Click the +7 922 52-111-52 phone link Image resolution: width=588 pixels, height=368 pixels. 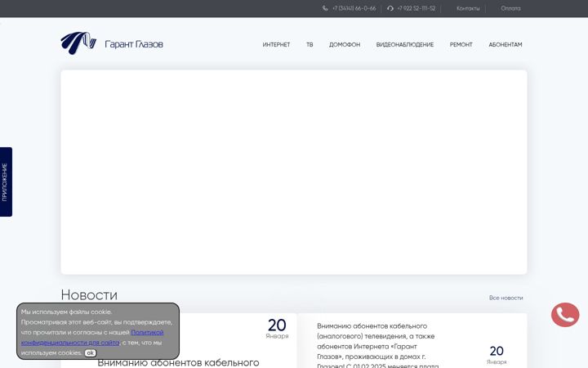click(x=416, y=8)
